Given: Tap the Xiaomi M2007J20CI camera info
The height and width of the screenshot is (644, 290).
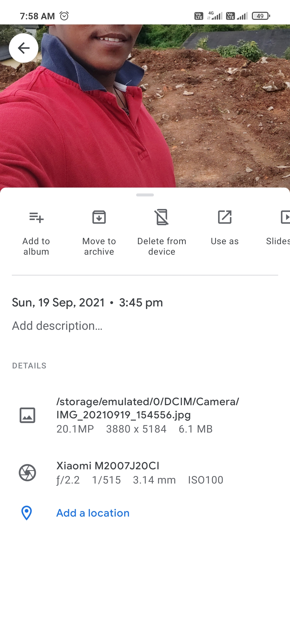Looking at the screenshot, I should coord(108,466).
